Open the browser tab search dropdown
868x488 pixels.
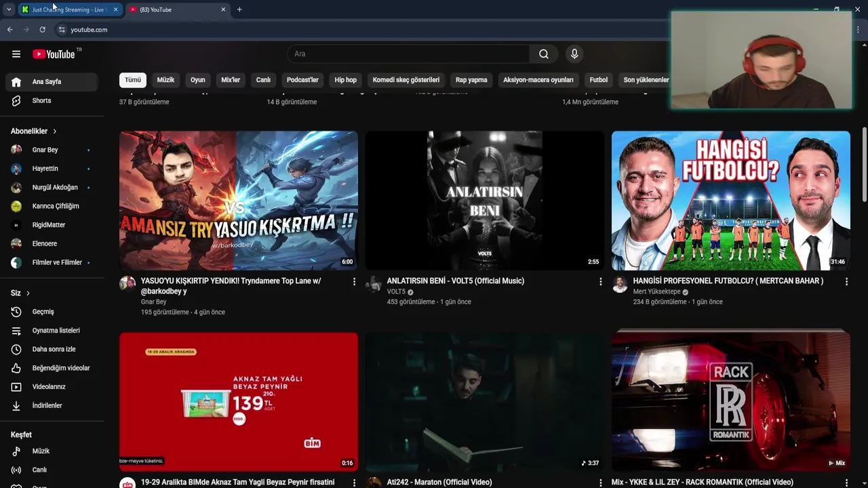[x=8, y=9]
